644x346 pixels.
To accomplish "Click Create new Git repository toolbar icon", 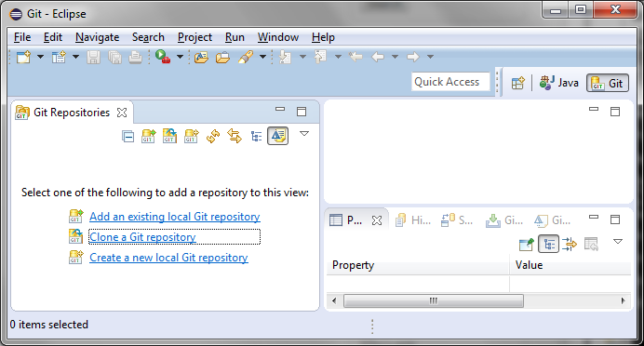I will pyautogui.click(x=192, y=136).
